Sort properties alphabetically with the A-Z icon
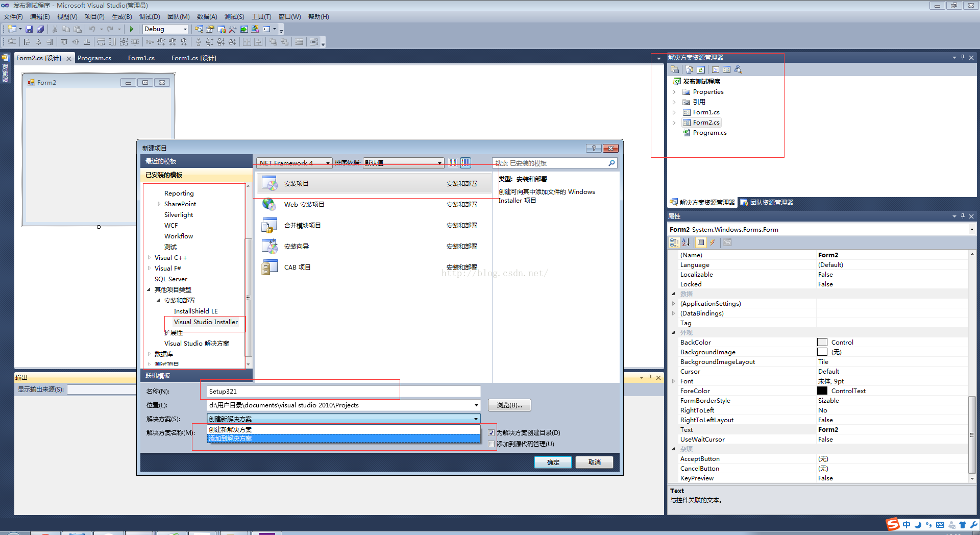This screenshot has width=980, height=535. (x=685, y=242)
